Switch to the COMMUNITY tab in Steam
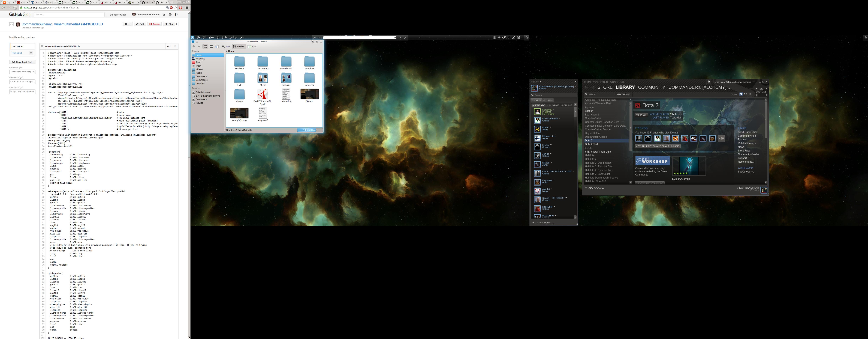Image resolution: width=868 pixels, height=339 pixels. [652, 87]
